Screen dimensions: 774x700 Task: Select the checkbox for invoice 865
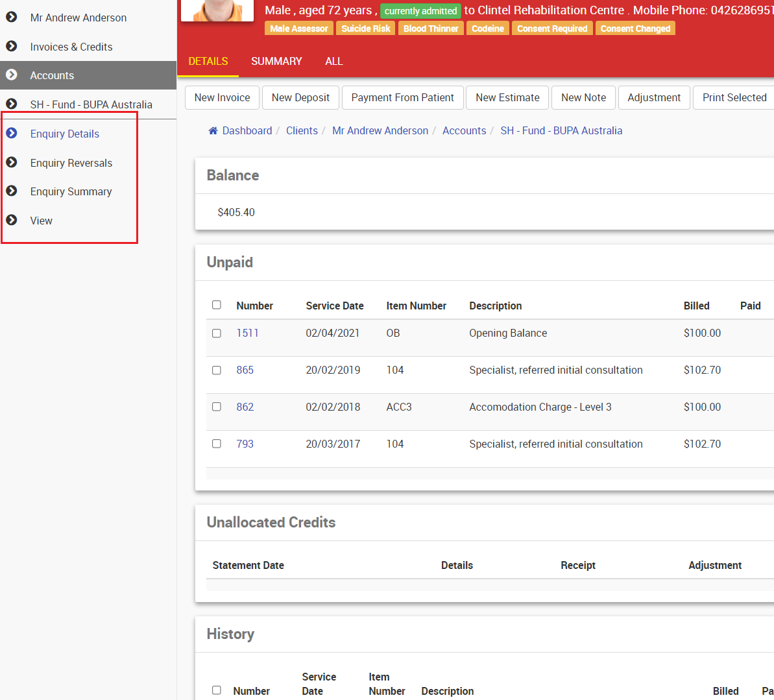(x=217, y=370)
